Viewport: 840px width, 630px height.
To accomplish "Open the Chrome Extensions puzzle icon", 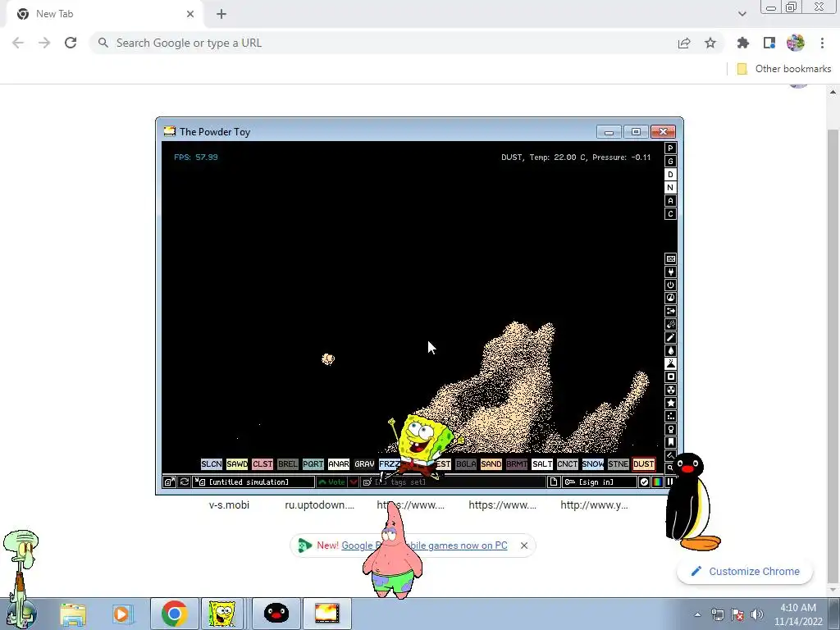I will coord(742,43).
